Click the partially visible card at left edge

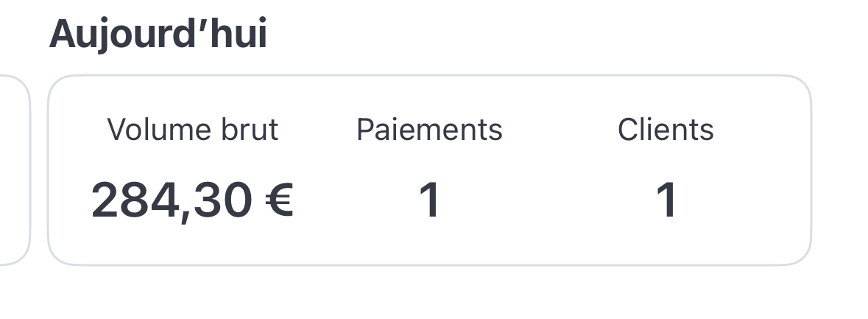point(13,169)
